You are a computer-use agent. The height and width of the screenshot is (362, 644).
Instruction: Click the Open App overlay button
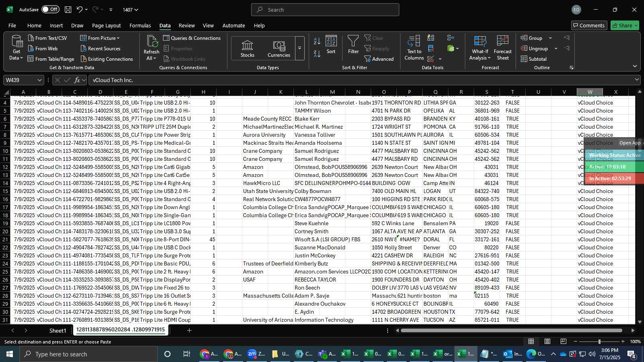tap(630, 143)
